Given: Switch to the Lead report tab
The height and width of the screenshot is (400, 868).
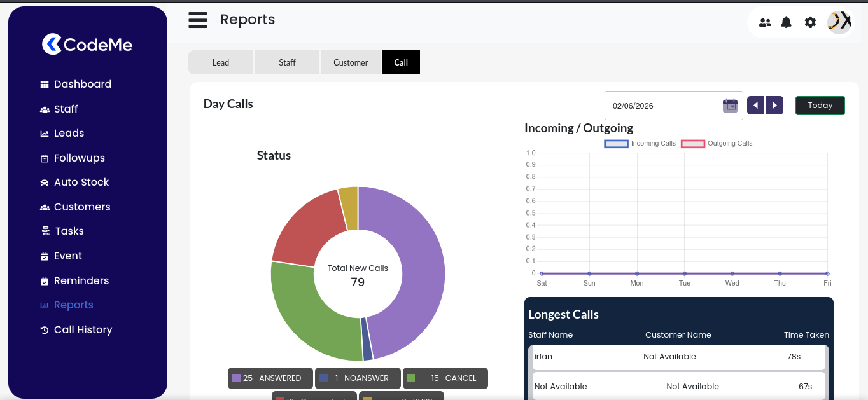Looking at the screenshot, I should (x=221, y=62).
